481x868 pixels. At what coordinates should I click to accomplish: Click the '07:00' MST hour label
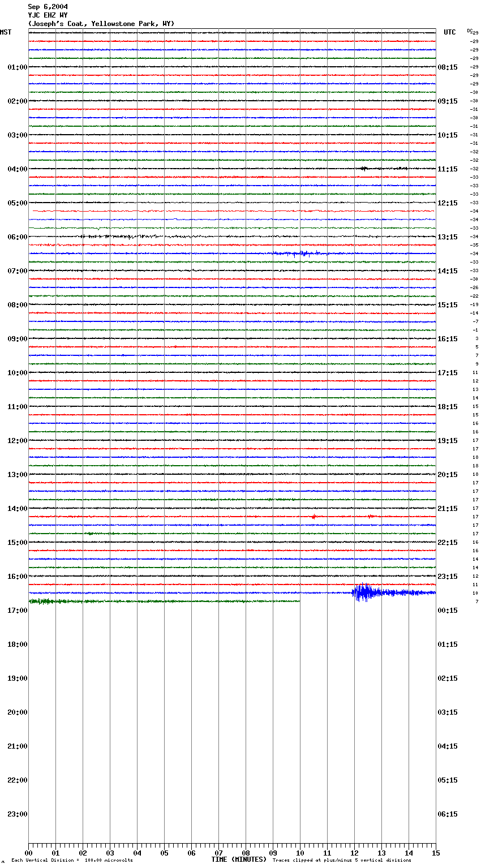pyautogui.click(x=18, y=271)
